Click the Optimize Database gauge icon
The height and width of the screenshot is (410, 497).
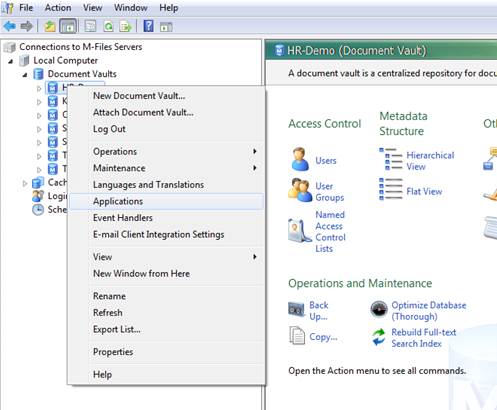(x=379, y=309)
